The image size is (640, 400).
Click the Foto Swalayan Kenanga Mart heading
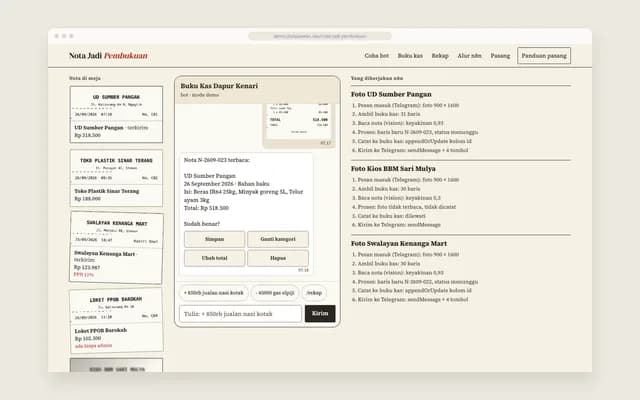(399, 244)
